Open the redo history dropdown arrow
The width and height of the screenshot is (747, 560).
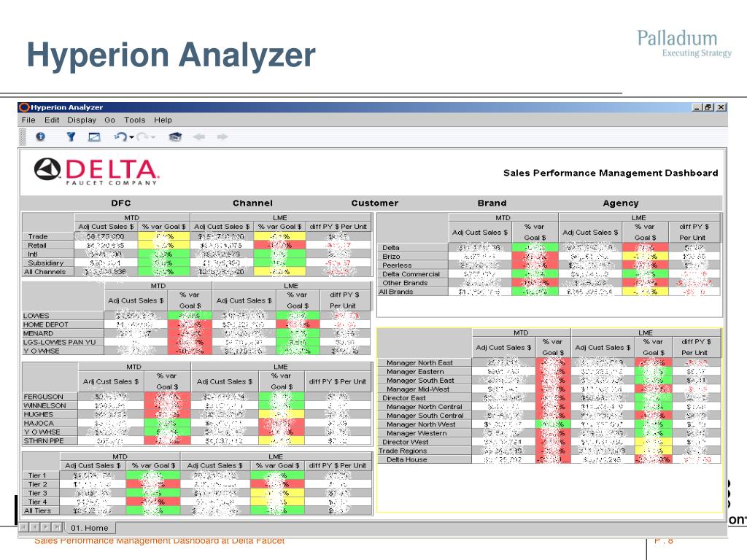[x=153, y=137]
